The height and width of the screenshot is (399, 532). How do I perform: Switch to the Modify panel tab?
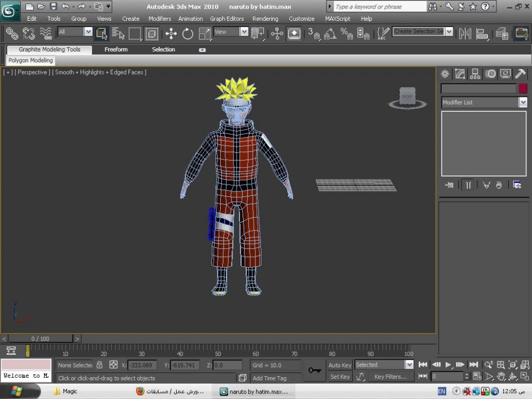pyautogui.click(x=460, y=73)
